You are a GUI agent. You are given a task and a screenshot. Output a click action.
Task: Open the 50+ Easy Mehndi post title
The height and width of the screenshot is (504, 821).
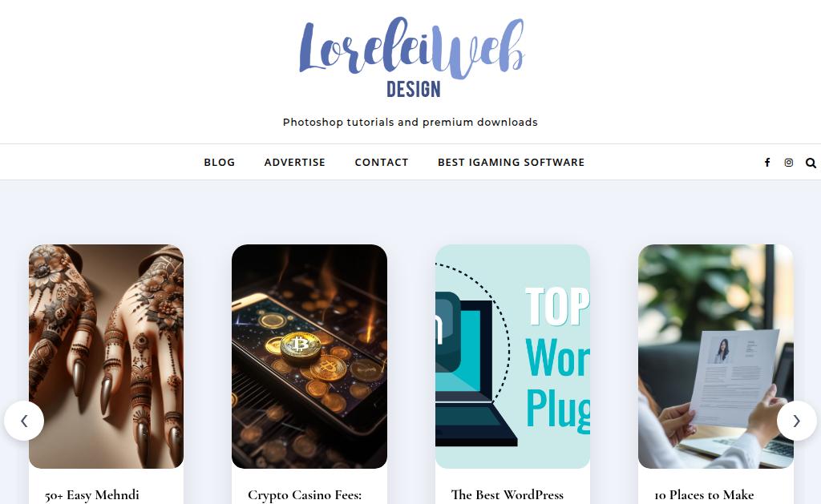point(92,495)
